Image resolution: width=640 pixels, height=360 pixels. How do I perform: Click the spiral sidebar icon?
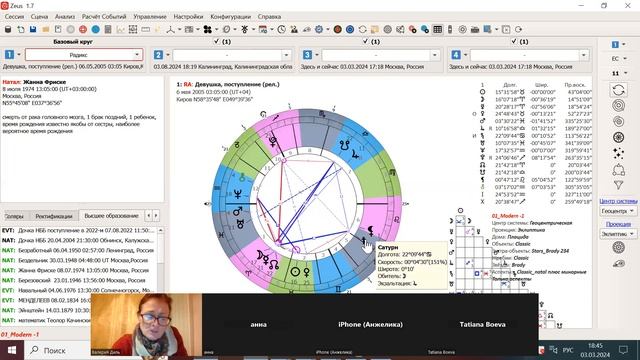619,121
